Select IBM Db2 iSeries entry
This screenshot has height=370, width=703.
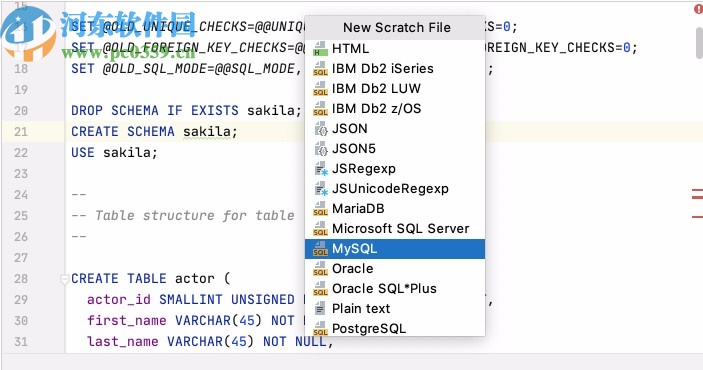tap(395, 69)
